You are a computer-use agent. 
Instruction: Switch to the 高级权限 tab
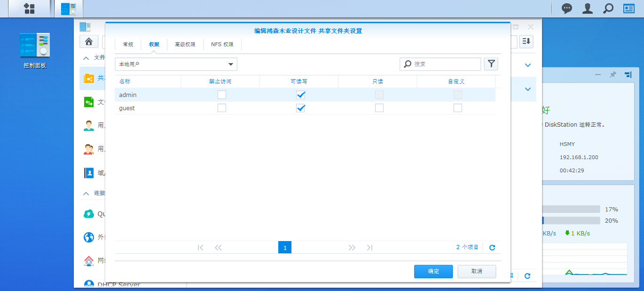click(185, 44)
